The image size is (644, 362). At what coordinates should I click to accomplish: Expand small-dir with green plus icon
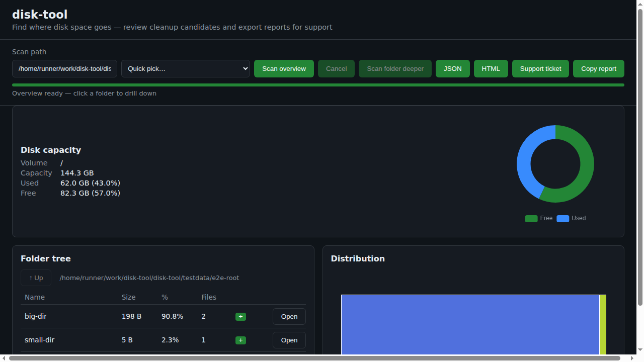tap(240, 340)
